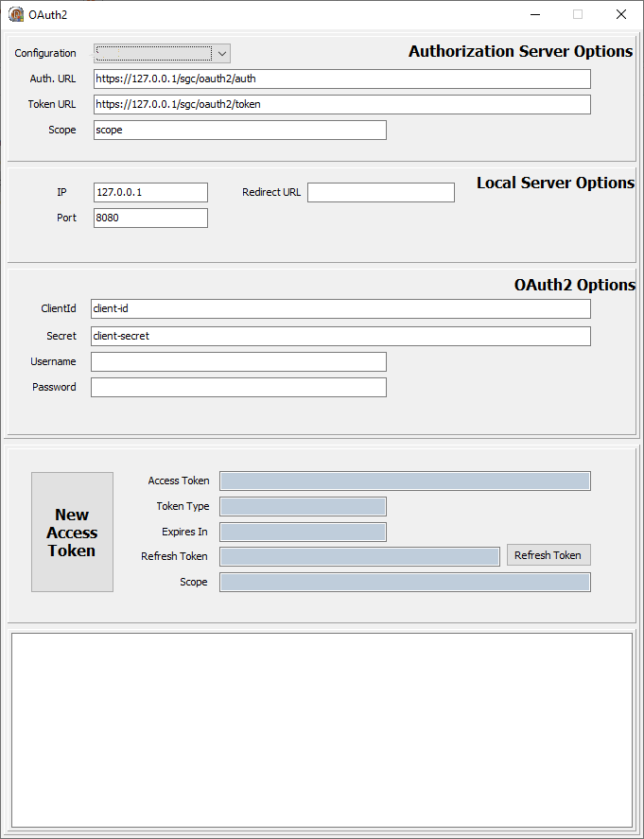Click into the Password field
644x839 pixels.
coord(238,387)
